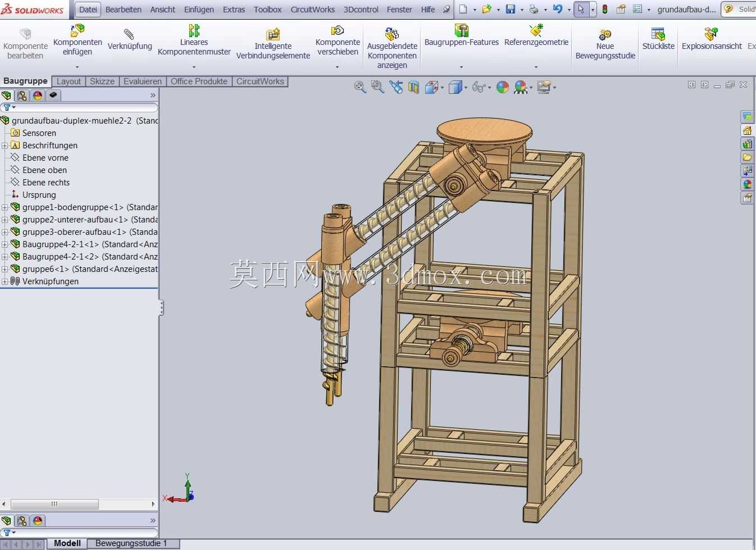Select Zoom to Area magnifier icon

[x=377, y=87]
